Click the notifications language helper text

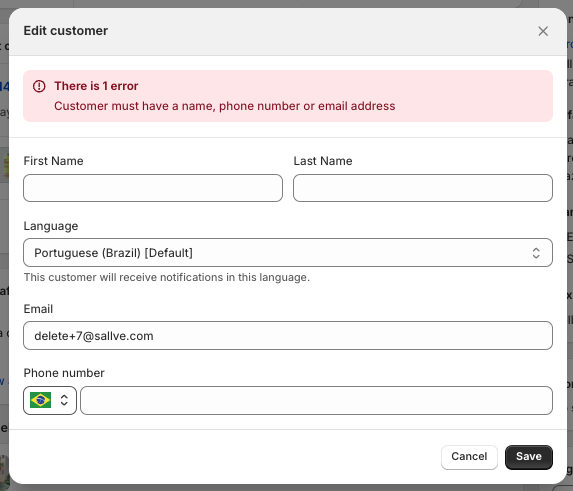tap(167, 277)
